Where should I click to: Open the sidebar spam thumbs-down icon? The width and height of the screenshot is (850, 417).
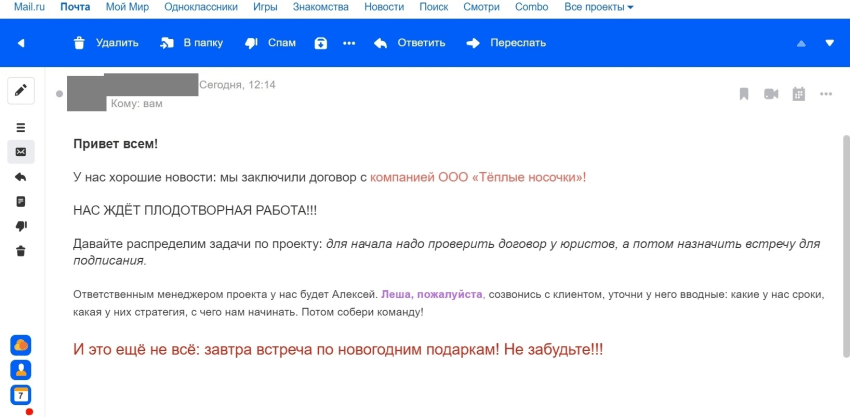click(21, 226)
